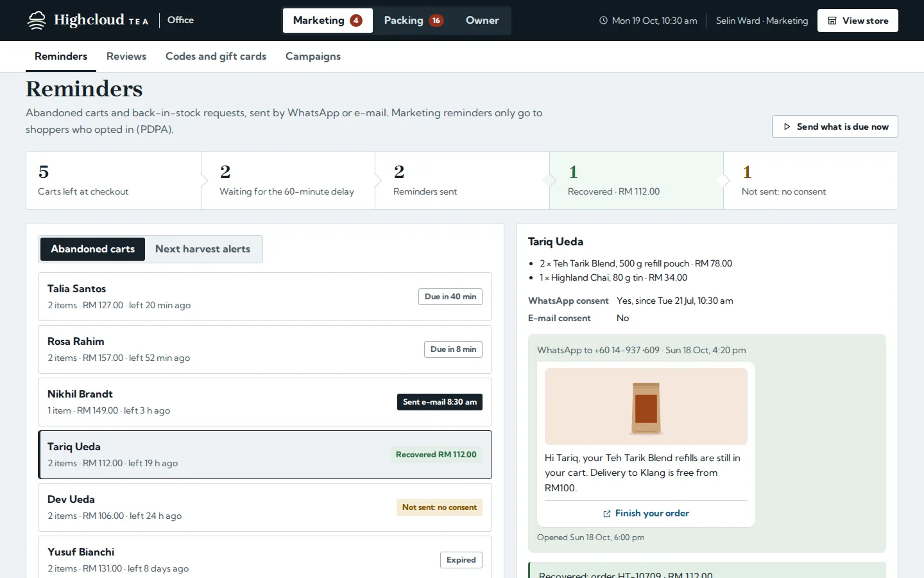Open the Campaigns tab
Image resolution: width=924 pixels, height=578 pixels.
pyautogui.click(x=313, y=57)
